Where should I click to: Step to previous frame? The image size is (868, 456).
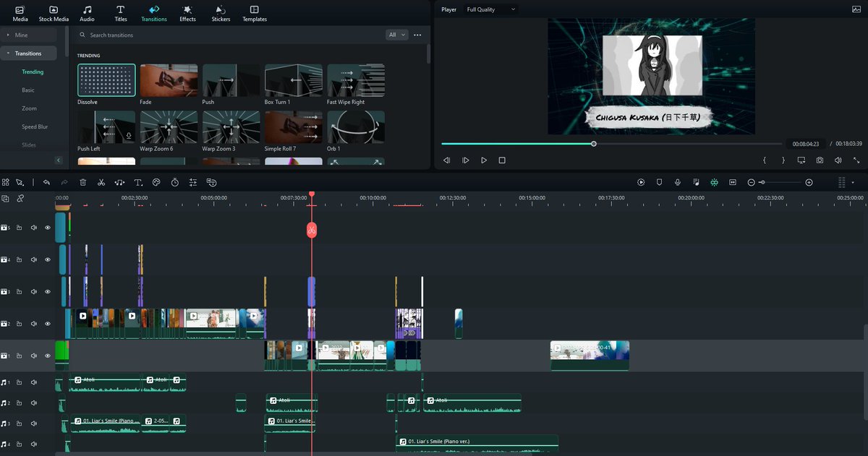click(x=446, y=160)
